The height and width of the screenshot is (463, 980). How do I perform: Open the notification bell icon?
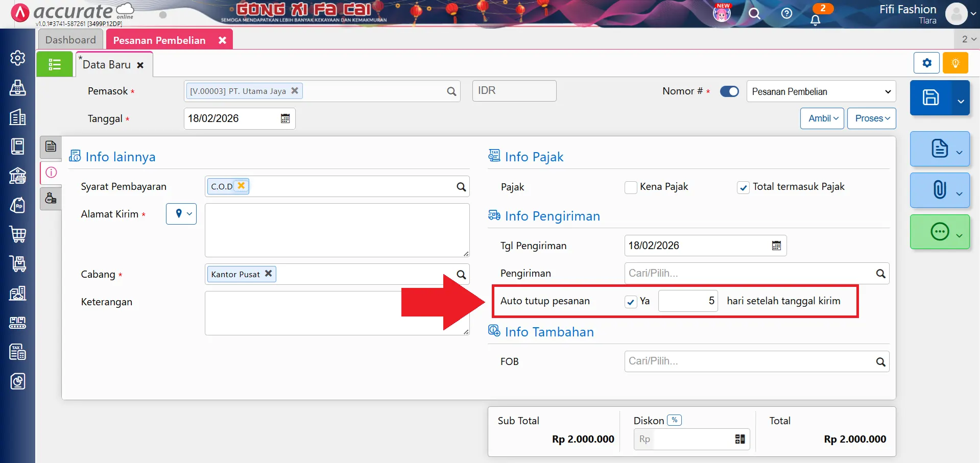[x=815, y=20]
